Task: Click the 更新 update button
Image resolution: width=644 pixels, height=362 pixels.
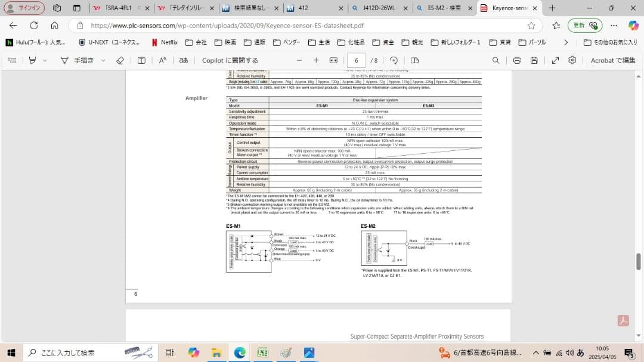Action: pos(585,26)
